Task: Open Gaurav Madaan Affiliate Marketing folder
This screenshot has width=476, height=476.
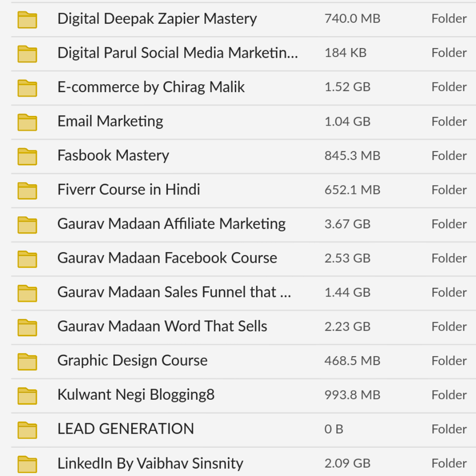Action: (171, 224)
